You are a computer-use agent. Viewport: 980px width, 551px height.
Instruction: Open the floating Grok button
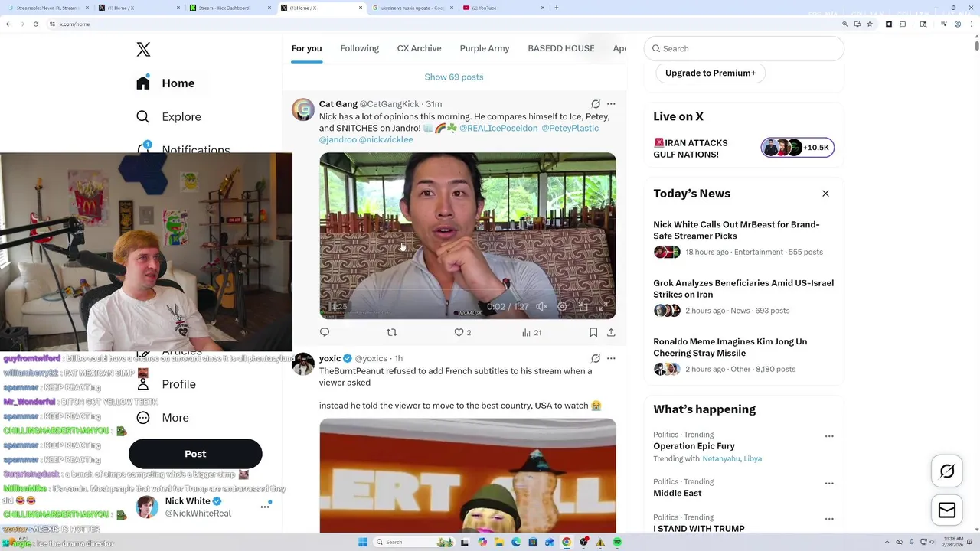pyautogui.click(x=947, y=471)
